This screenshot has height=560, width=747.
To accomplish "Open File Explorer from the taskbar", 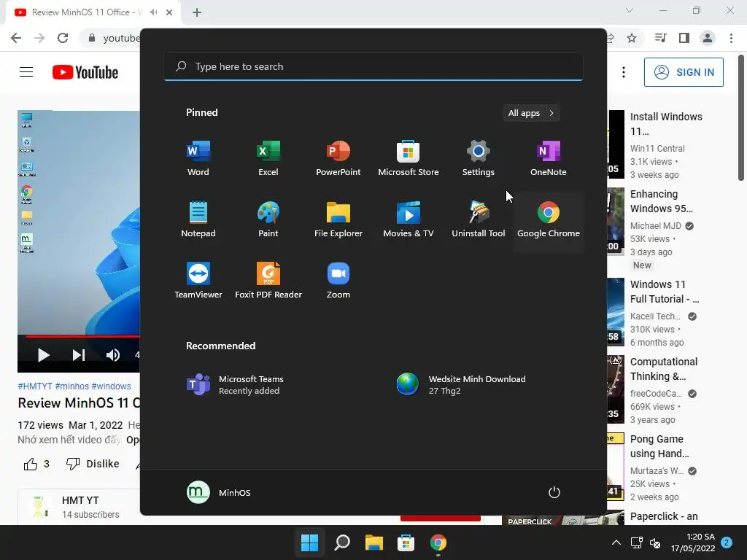I will point(374,542).
